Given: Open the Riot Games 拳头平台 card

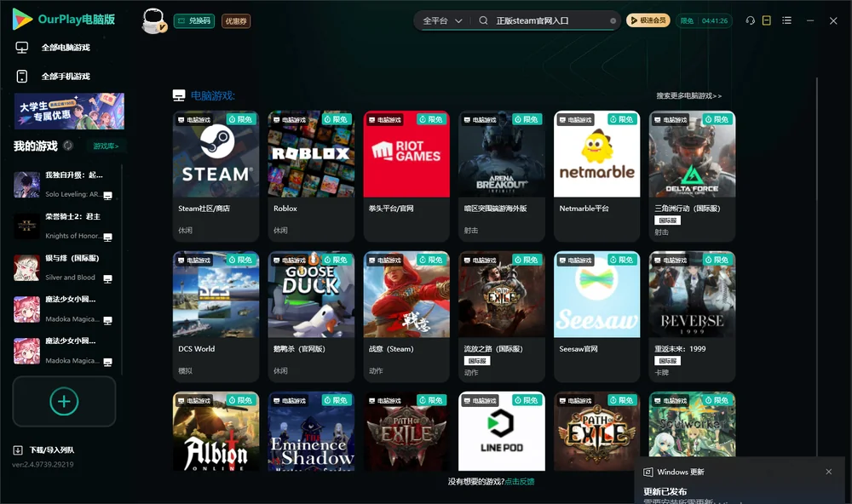Looking at the screenshot, I should (406, 176).
